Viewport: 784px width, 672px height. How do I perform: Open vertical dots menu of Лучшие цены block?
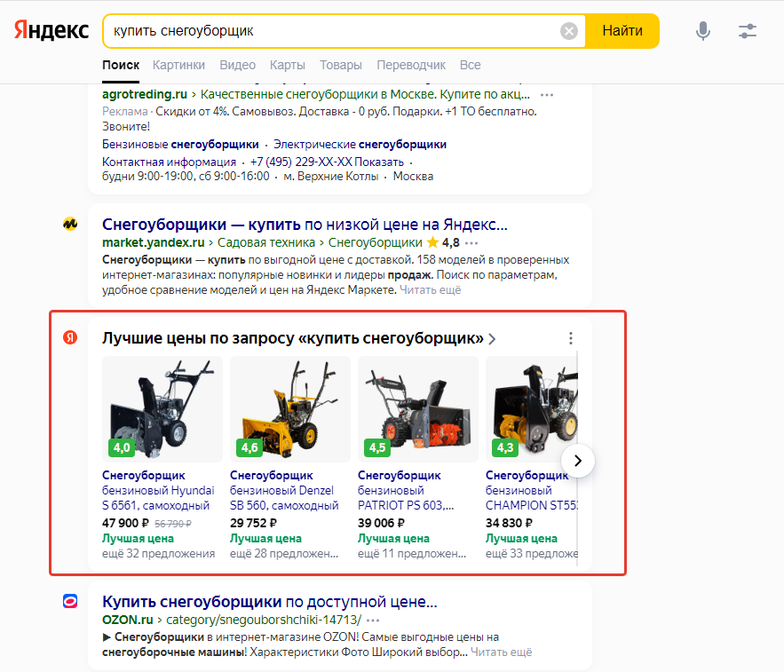[571, 338]
